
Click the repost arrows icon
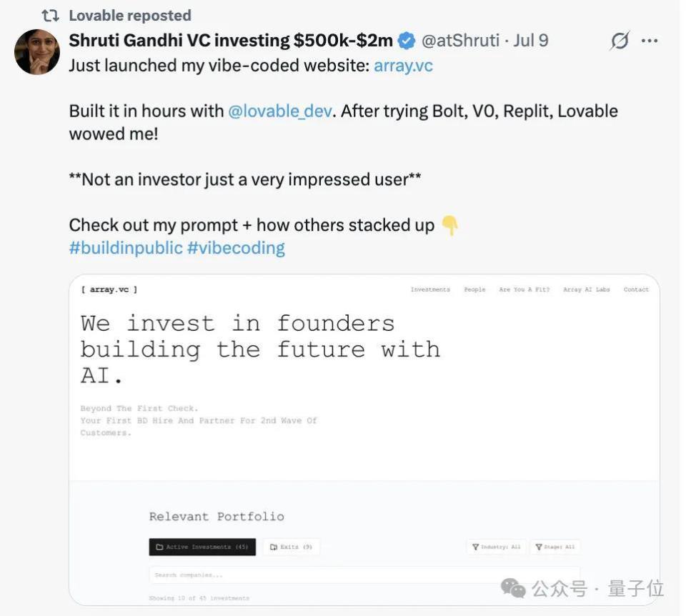(x=50, y=15)
